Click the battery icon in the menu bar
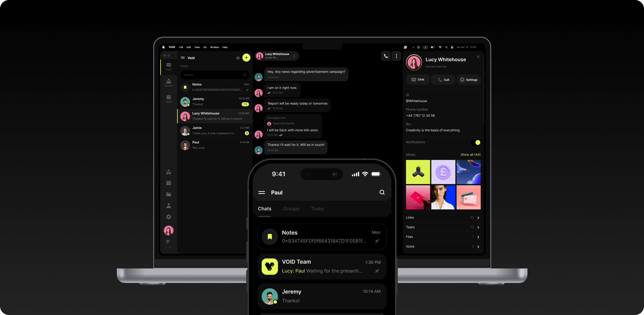The height and width of the screenshot is (315, 644). [x=433, y=47]
